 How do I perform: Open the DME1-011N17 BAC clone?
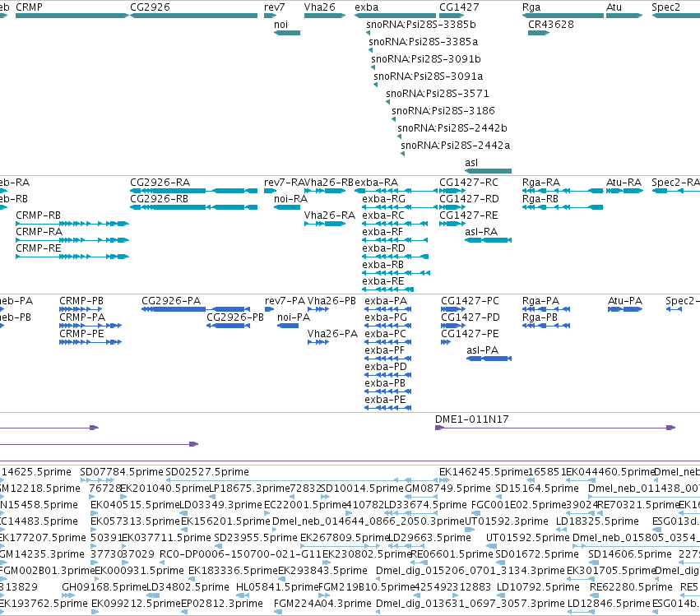(x=555, y=428)
